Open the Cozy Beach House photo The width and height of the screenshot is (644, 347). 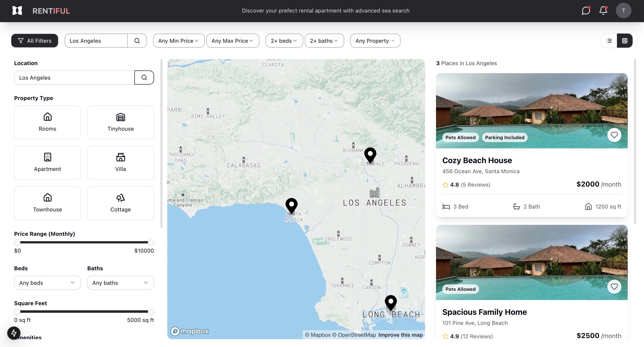click(x=532, y=111)
